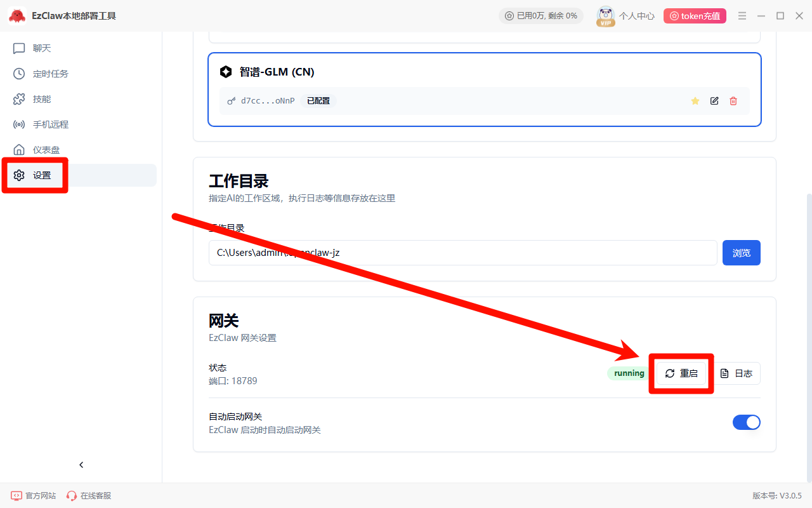Click the blue 浏览 button

(741, 253)
